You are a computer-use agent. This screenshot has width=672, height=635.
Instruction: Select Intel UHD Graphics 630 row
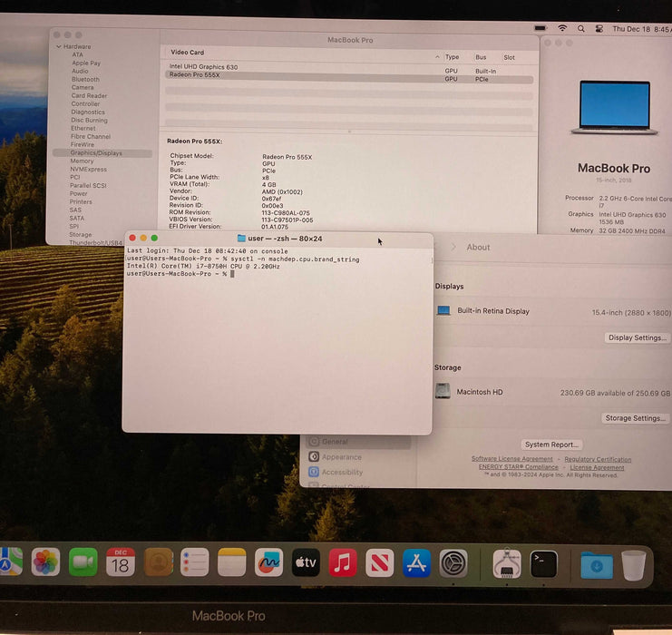tap(349, 67)
